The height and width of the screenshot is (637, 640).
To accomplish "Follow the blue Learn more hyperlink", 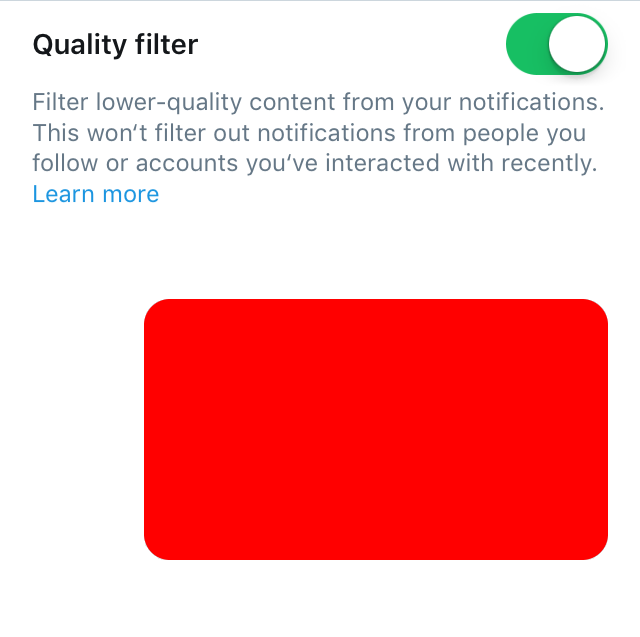I will 96,194.
